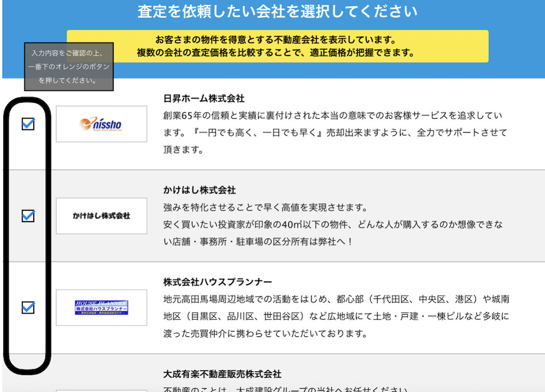
Task: Uncheck the かけはし株式会社 checkbox
Action: [x=28, y=216]
